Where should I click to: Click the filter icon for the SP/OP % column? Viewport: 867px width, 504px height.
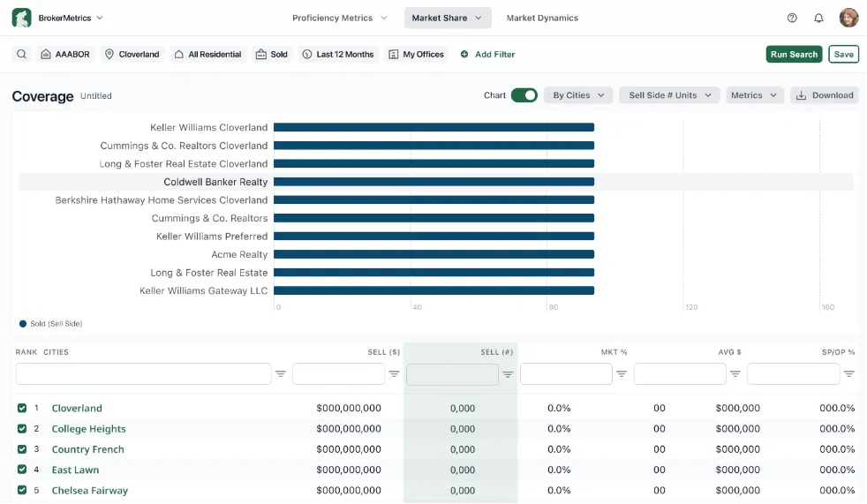click(848, 374)
